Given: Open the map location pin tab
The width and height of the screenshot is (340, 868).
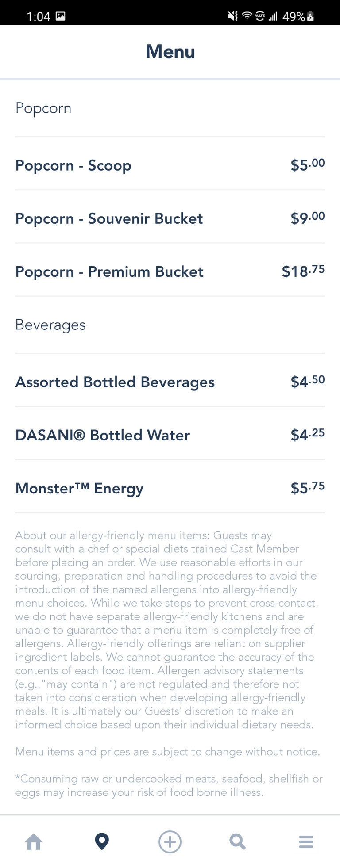Looking at the screenshot, I should pos(102,841).
